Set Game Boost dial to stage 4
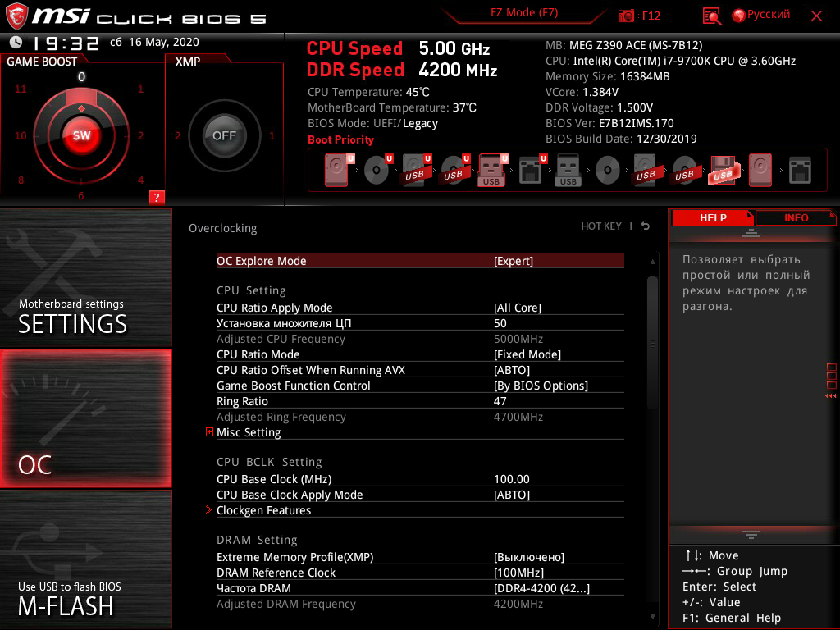The height and width of the screenshot is (630, 840). click(x=140, y=180)
